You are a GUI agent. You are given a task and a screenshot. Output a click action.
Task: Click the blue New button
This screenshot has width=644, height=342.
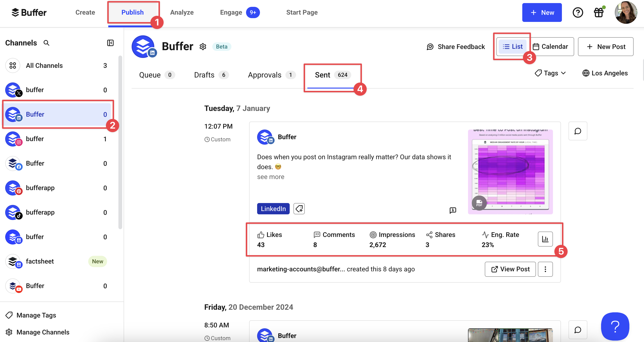(542, 12)
